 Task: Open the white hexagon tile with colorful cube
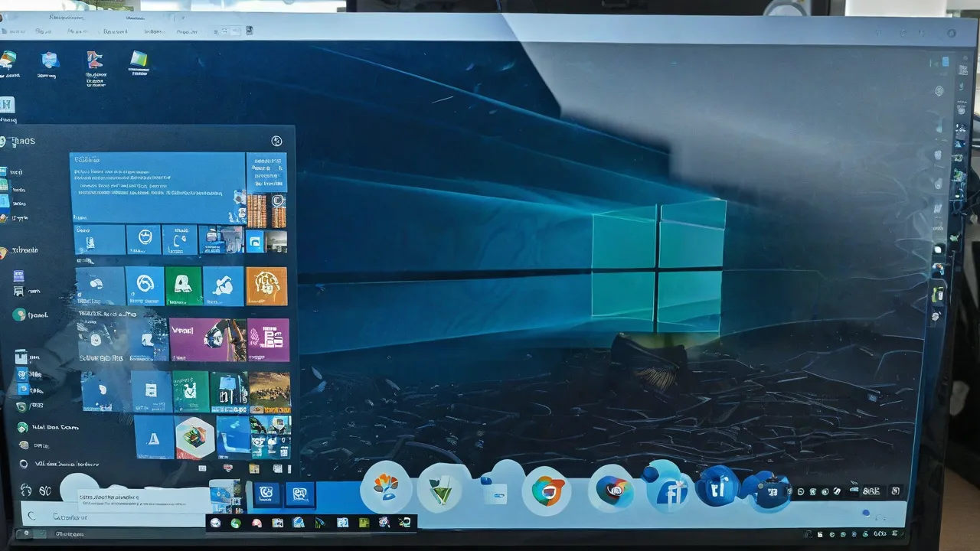pos(194,437)
